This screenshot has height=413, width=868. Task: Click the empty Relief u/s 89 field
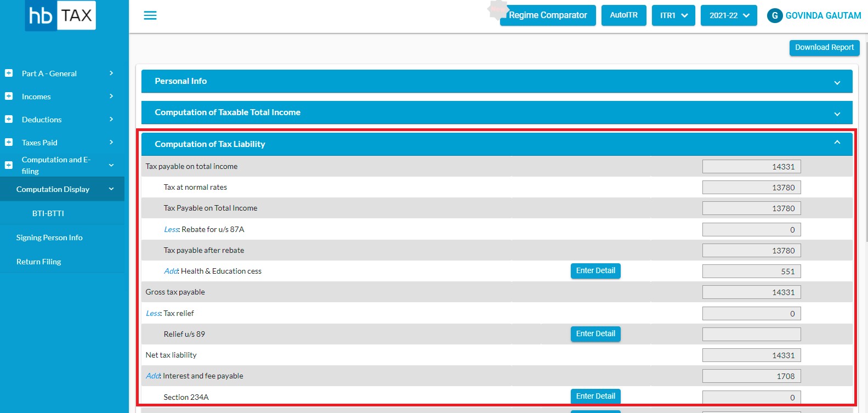[x=752, y=335]
